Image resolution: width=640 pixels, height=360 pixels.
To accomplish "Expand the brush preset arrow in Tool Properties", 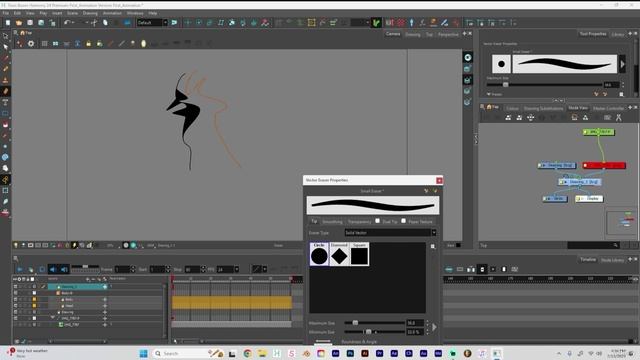I will pos(622,64).
